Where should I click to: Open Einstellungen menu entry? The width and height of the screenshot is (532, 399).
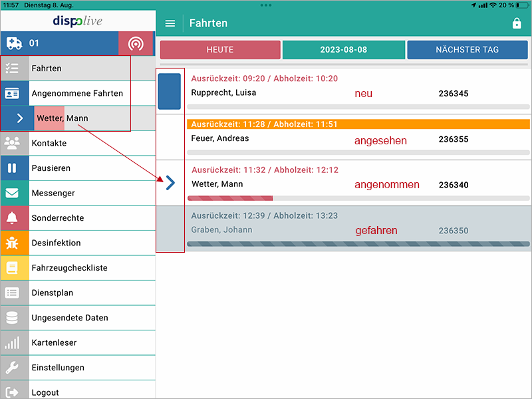[78, 368]
